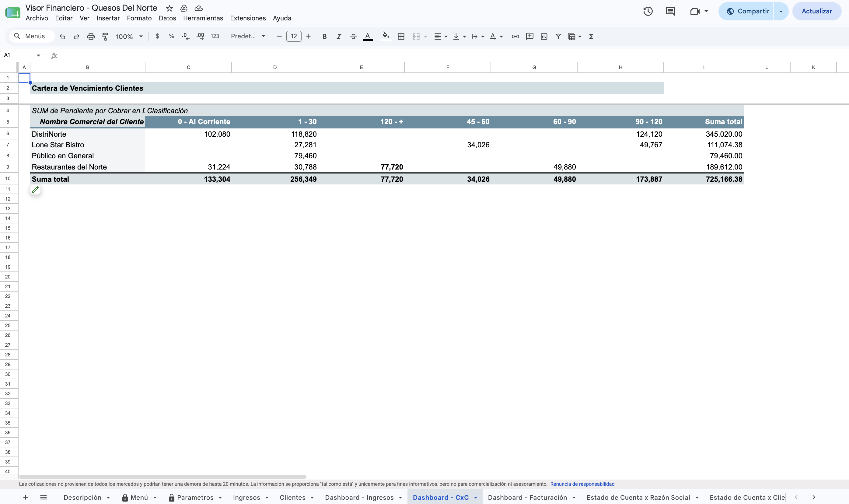Screen dimensions: 849x504
Task: Open the Extensiones menu
Action: click(248, 18)
